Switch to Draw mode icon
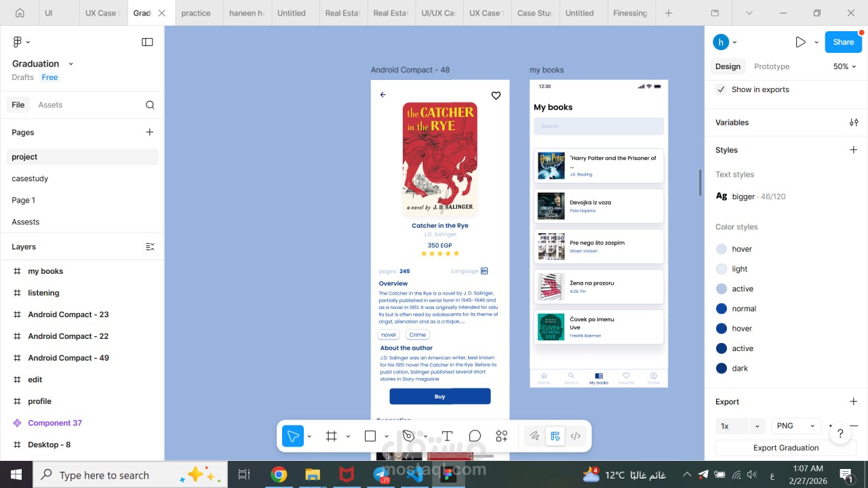This screenshot has width=868, height=488. pos(534,436)
